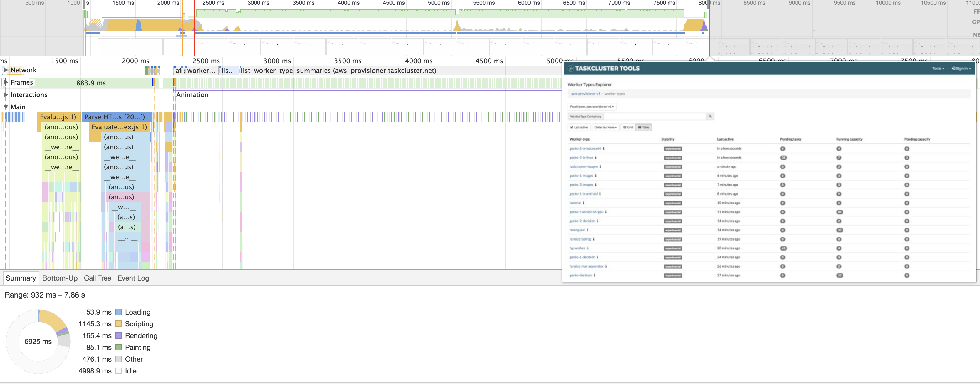980x384 pixels.
Task: Collapse the Main thread track
Action: point(5,107)
